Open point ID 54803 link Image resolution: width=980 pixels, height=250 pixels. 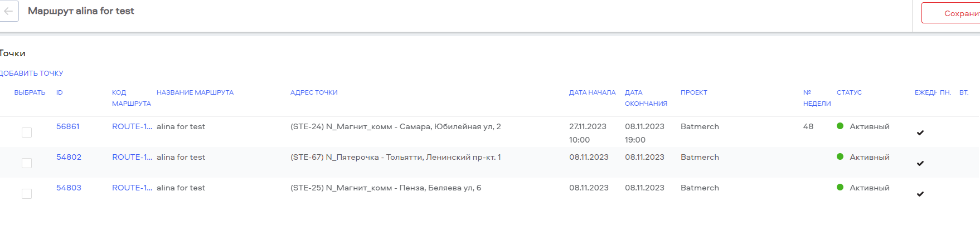click(69, 188)
